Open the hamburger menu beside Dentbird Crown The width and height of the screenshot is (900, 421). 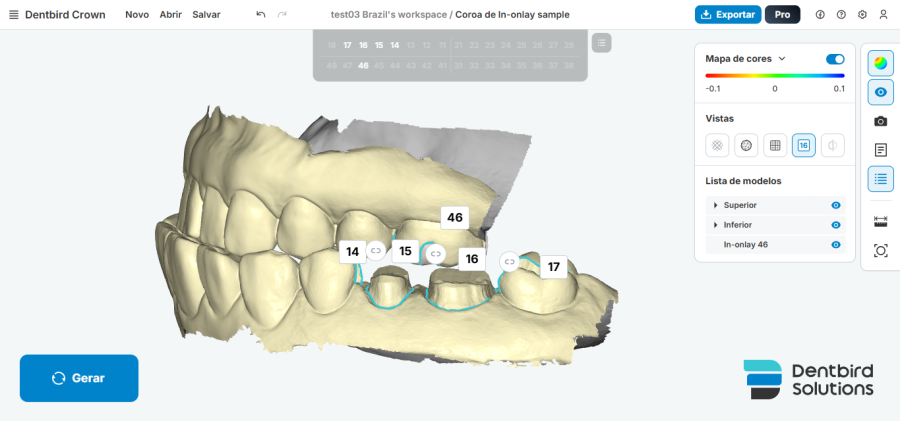click(14, 15)
